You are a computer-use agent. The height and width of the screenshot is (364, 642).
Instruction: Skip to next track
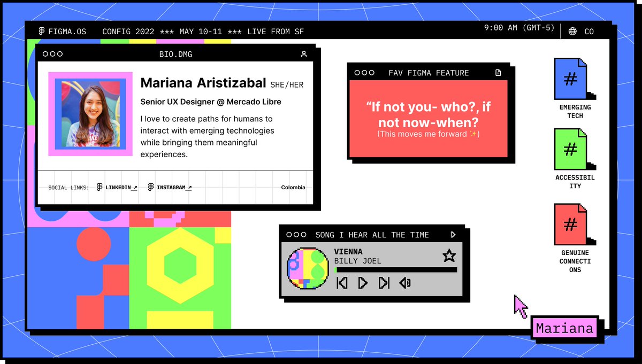[384, 283]
